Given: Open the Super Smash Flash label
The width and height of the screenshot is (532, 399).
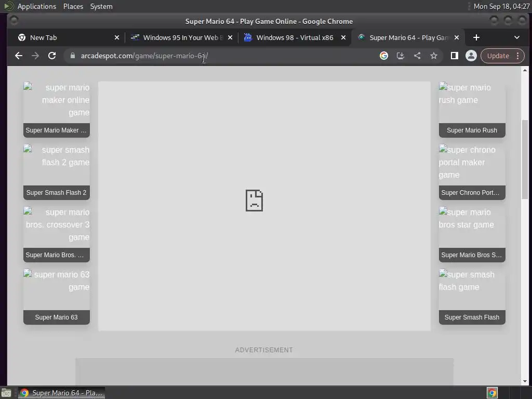Looking at the screenshot, I should click(x=472, y=317).
